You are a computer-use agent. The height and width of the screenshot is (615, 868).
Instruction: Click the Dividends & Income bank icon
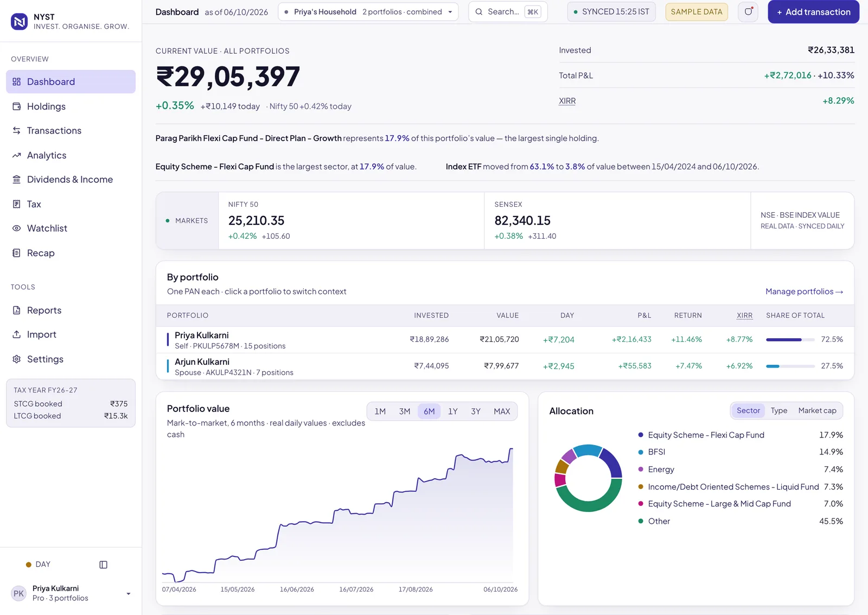coord(17,180)
